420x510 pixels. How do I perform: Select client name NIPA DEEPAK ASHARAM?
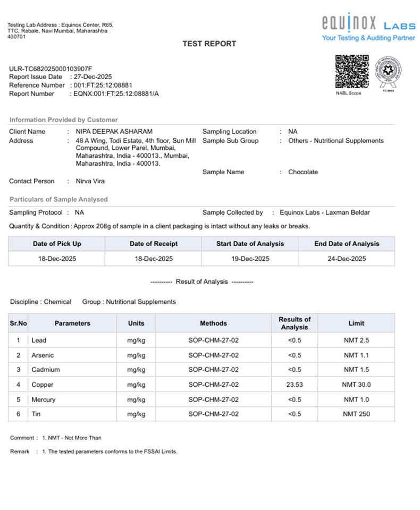114,132
